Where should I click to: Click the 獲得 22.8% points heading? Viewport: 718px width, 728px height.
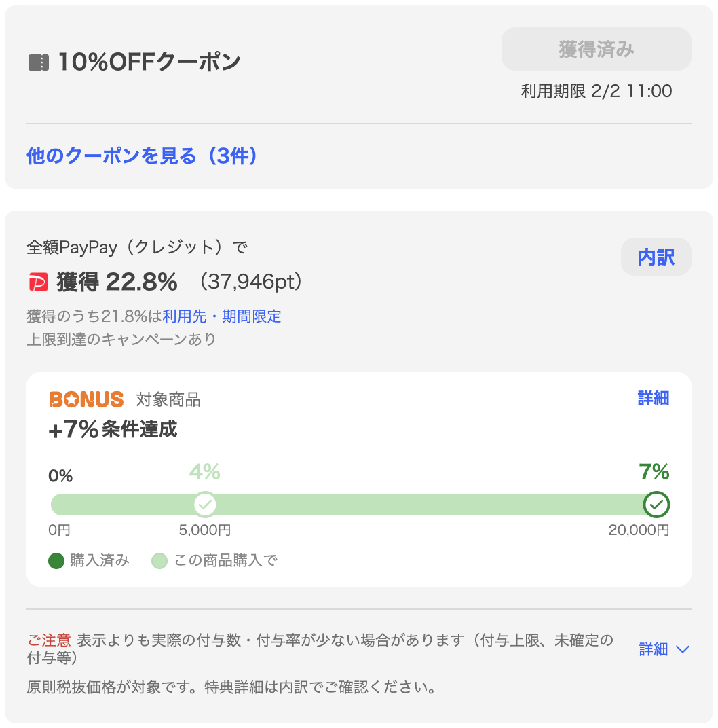(x=117, y=282)
